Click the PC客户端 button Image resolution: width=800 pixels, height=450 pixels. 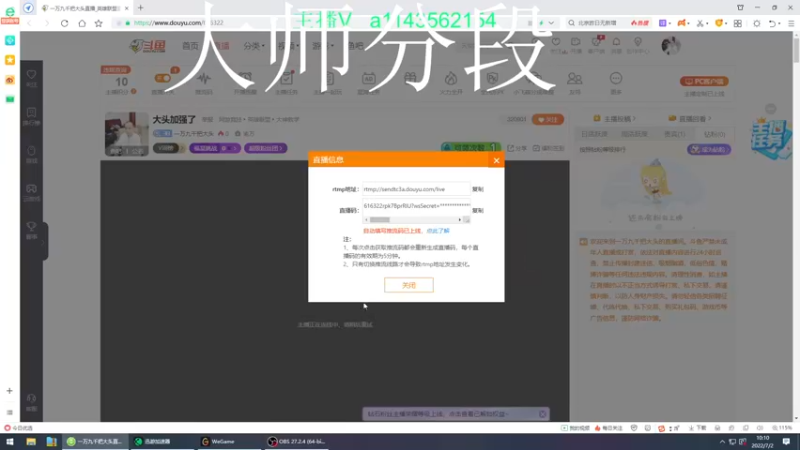(704, 81)
